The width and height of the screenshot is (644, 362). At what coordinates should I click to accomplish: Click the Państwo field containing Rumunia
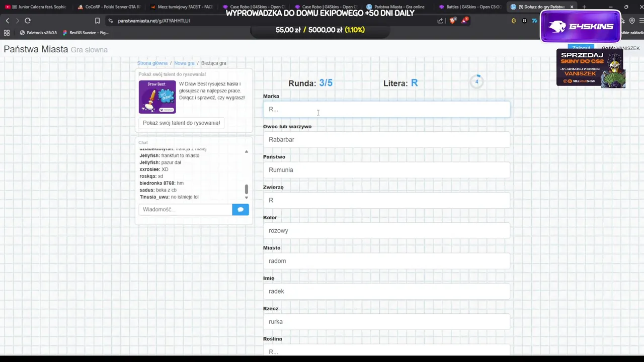click(386, 170)
